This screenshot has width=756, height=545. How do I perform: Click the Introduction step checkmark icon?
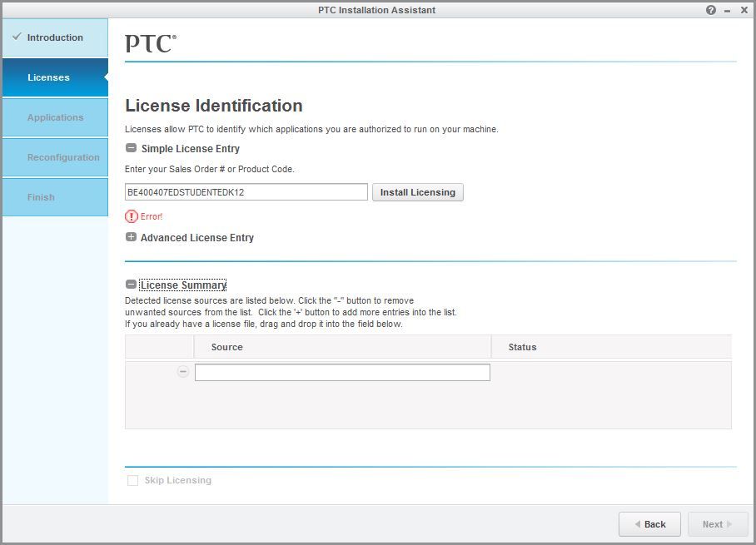(x=17, y=37)
